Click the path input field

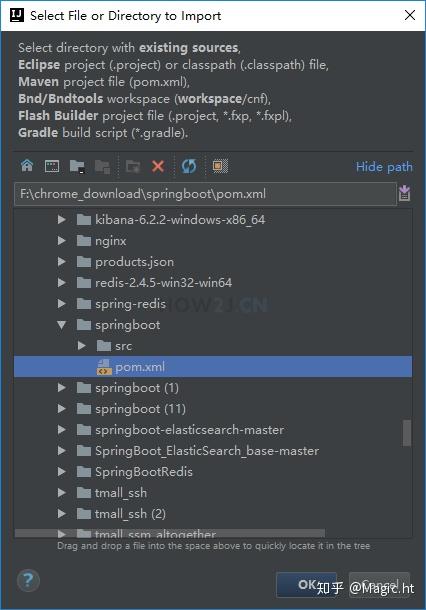[205, 194]
